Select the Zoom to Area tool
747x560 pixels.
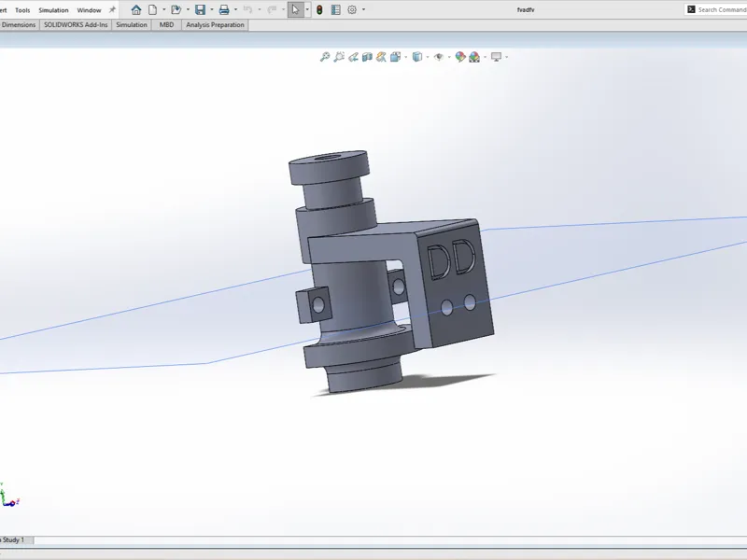tap(339, 57)
